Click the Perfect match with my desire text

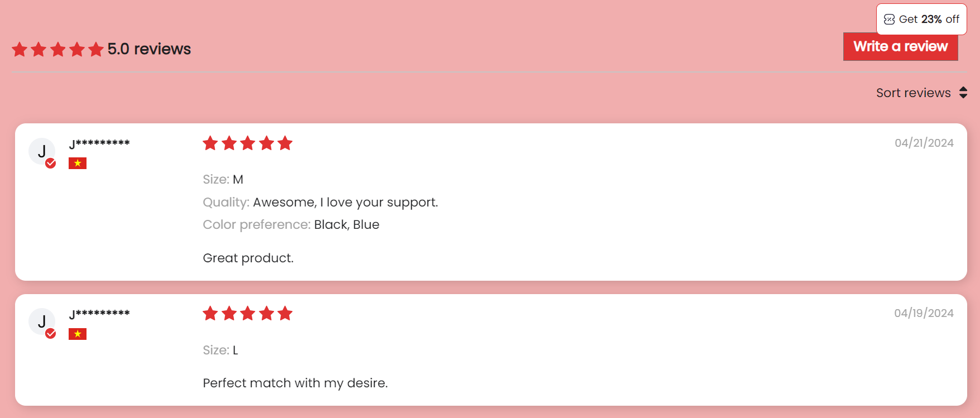(295, 383)
